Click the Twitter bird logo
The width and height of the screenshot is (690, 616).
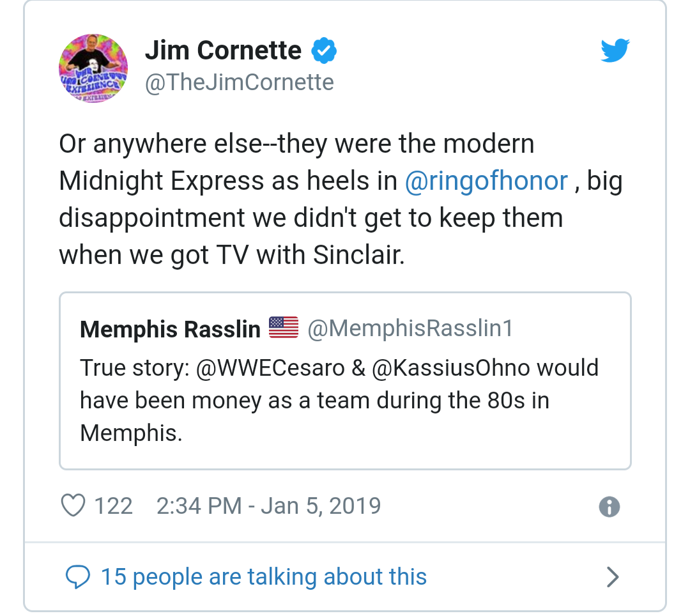tap(615, 50)
